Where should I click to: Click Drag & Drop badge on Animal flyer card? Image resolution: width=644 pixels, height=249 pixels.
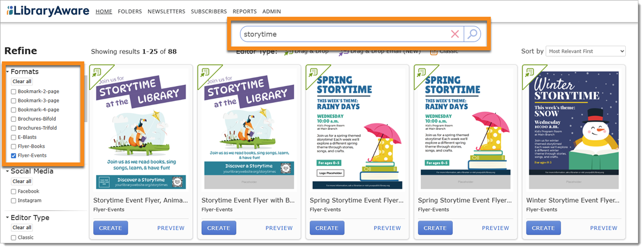97,73
